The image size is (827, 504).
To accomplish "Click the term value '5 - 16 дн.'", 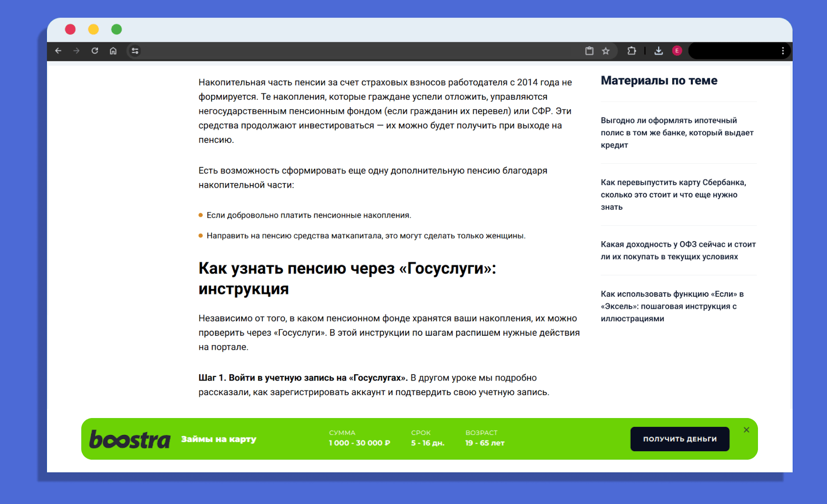I will (428, 443).
